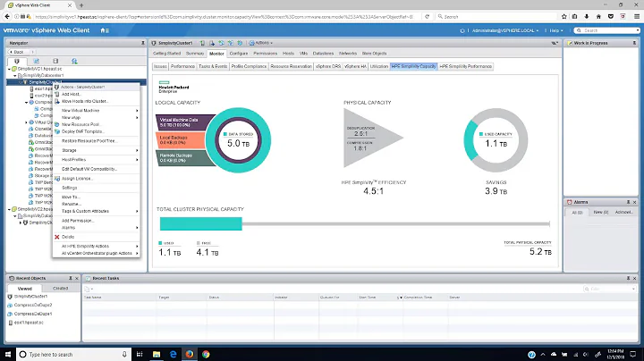Switch to the Configure tab

pos(239,54)
